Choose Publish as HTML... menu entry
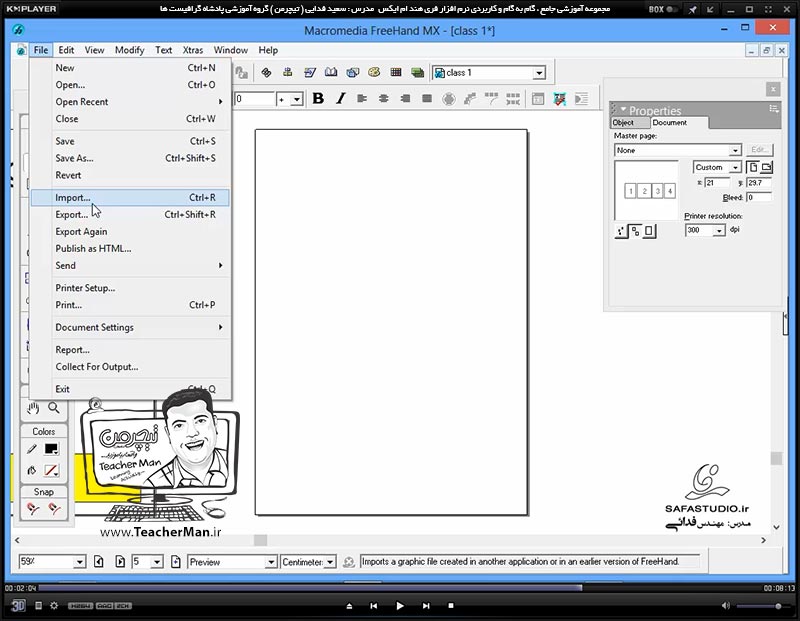 point(130,249)
